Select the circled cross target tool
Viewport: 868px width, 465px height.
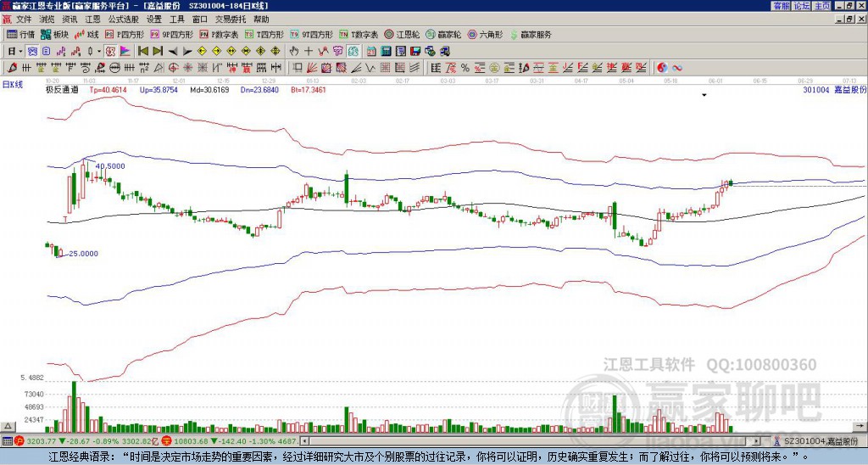(173, 68)
